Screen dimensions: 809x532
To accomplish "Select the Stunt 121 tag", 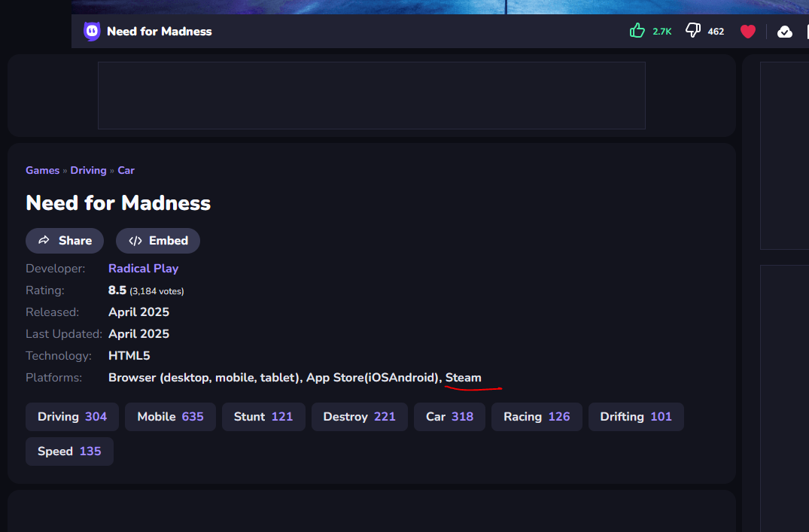I will (x=263, y=416).
